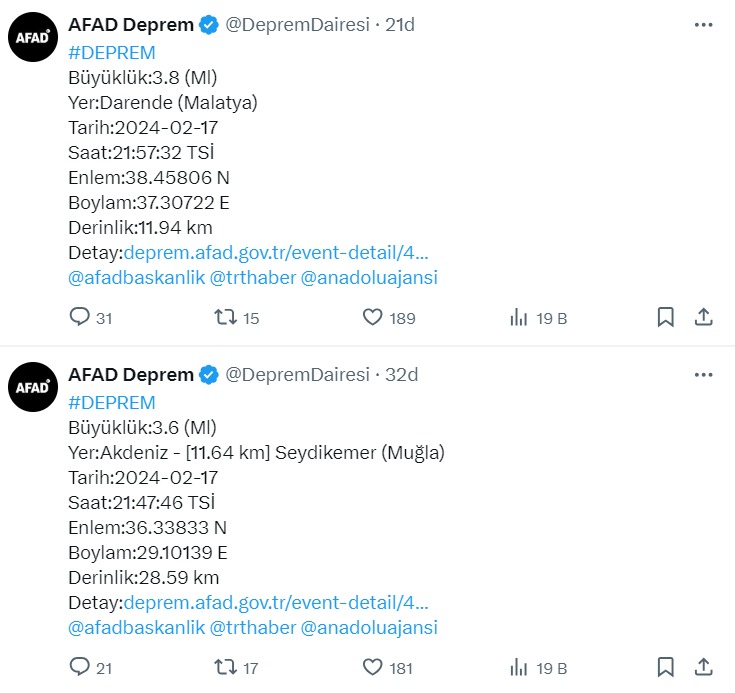The height and width of the screenshot is (693, 735).
Task: Visit the @afadbaskanlik mention in second tweet
Action: pyautogui.click(x=136, y=627)
